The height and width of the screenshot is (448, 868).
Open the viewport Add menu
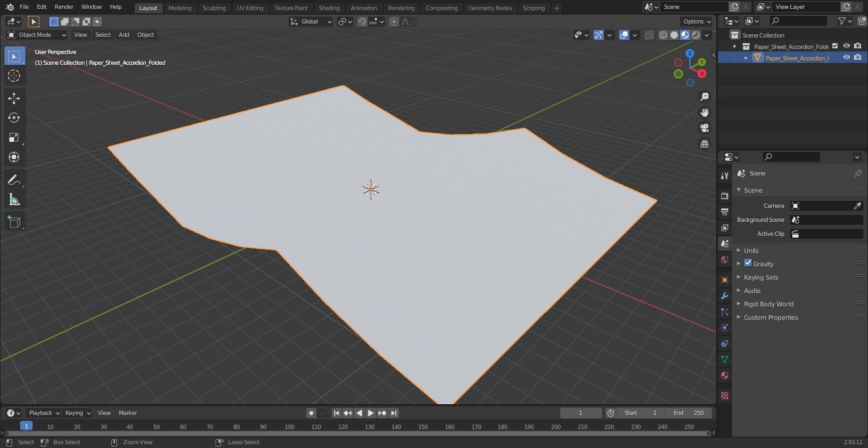(124, 35)
